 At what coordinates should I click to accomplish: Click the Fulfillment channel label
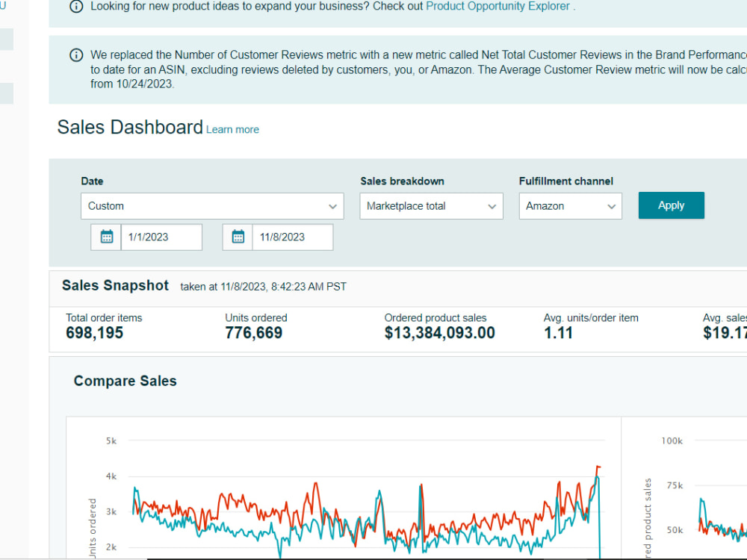point(566,181)
